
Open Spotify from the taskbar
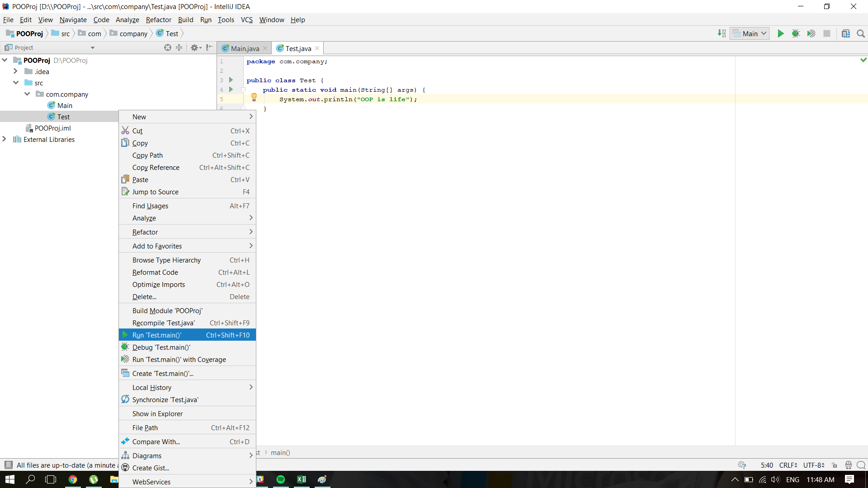281,479
